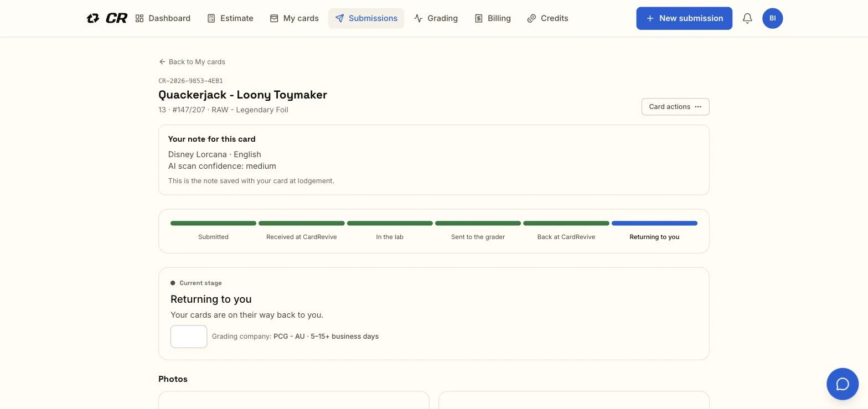This screenshot has height=409, width=868.
Task: Open the Estimate tab
Action: tap(230, 18)
